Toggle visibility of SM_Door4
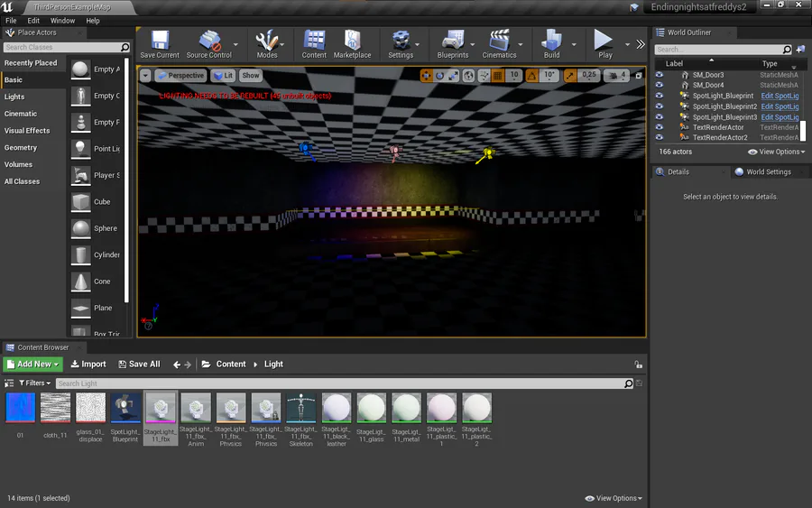Image resolution: width=812 pixels, height=508 pixels. coord(659,85)
